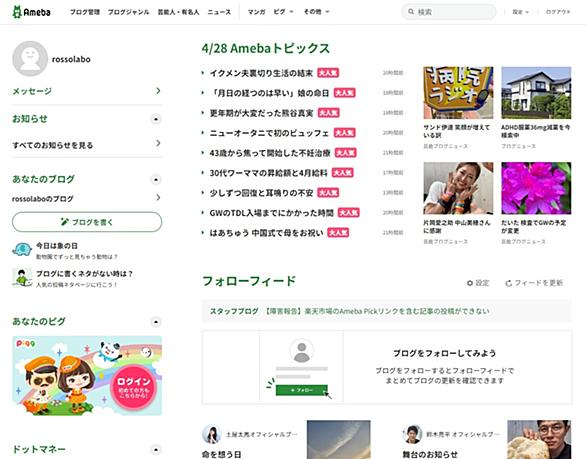Open ブログに書くネタがない時は? text
The height and width of the screenshot is (459, 586).
click(x=84, y=274)
